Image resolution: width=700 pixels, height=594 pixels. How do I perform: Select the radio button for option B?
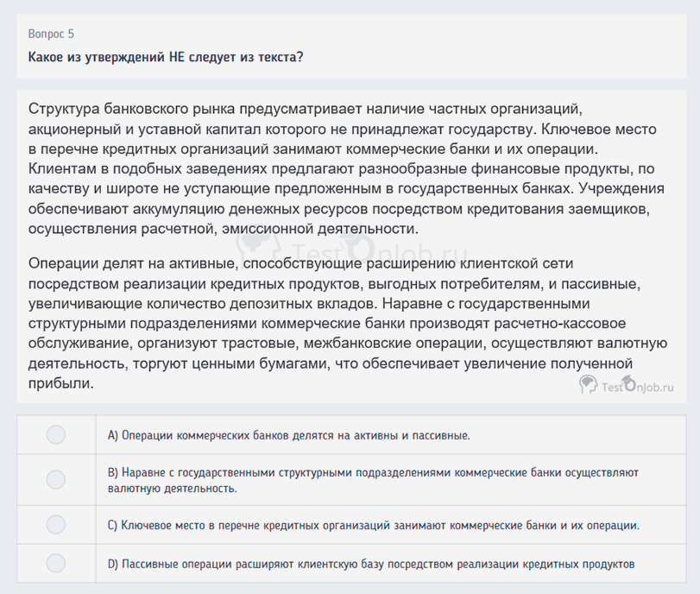point(55,479)
